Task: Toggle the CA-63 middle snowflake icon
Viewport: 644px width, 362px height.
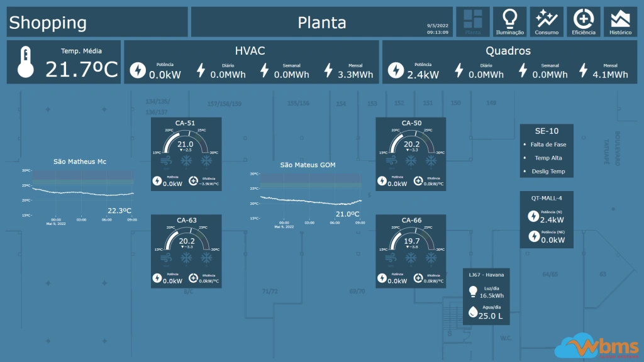Action: [187, 258]
